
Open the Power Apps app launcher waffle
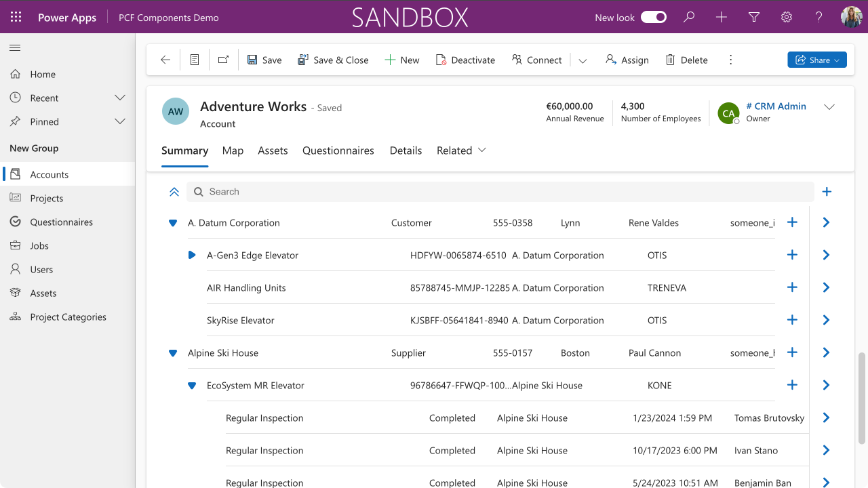[16, 18]
